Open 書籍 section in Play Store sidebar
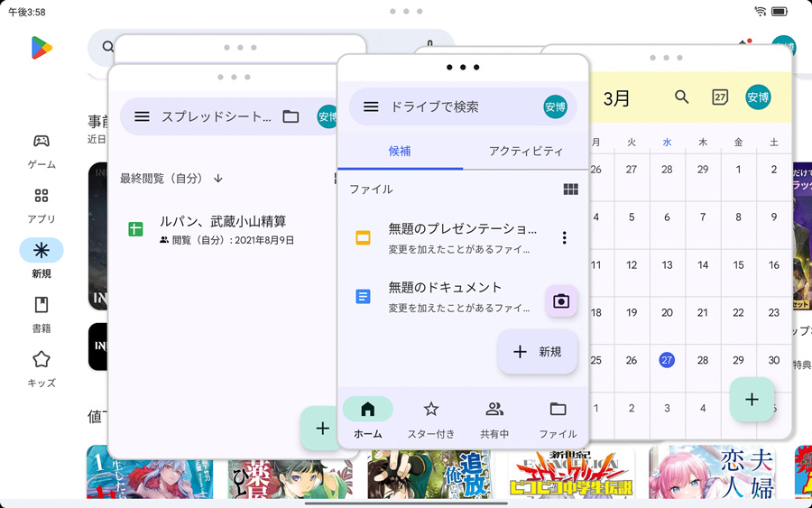Viewport: 812px width, 508px height. (42, 315)
